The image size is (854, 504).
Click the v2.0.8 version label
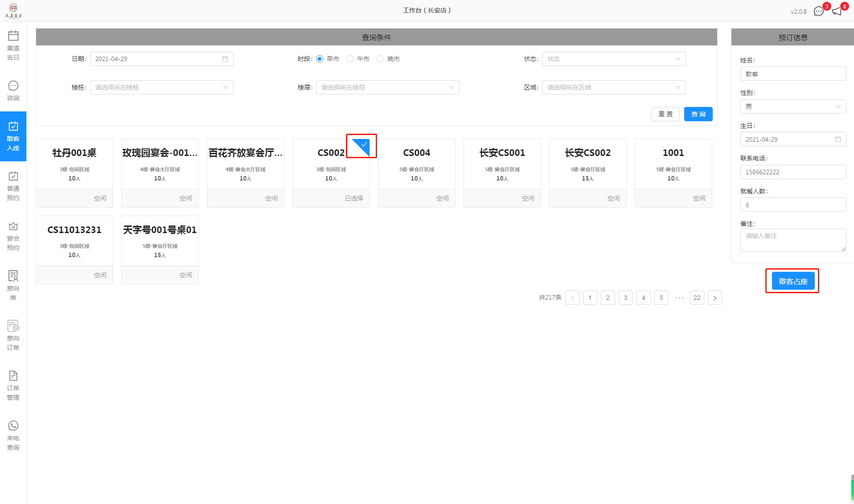(x=799, y=12)
